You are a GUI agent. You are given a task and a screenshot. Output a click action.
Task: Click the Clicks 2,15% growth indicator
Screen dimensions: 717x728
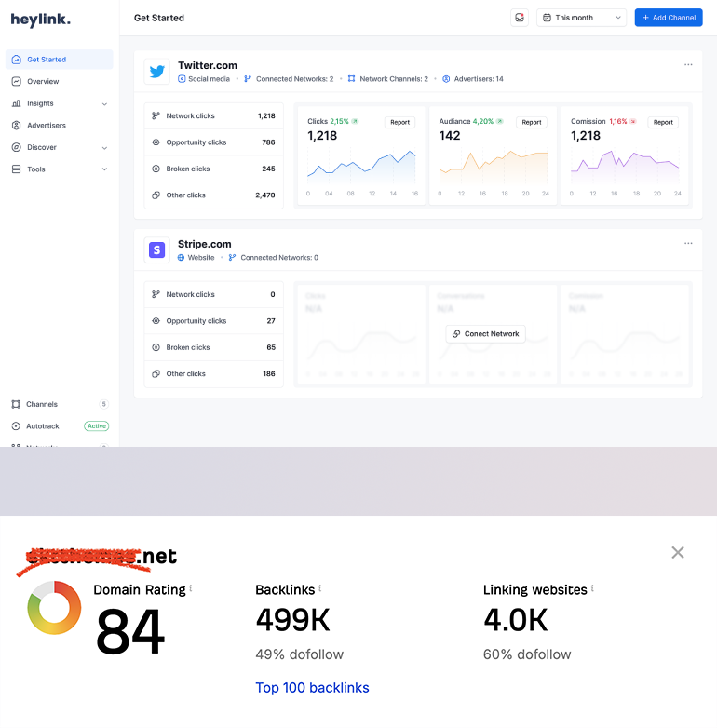345,121
